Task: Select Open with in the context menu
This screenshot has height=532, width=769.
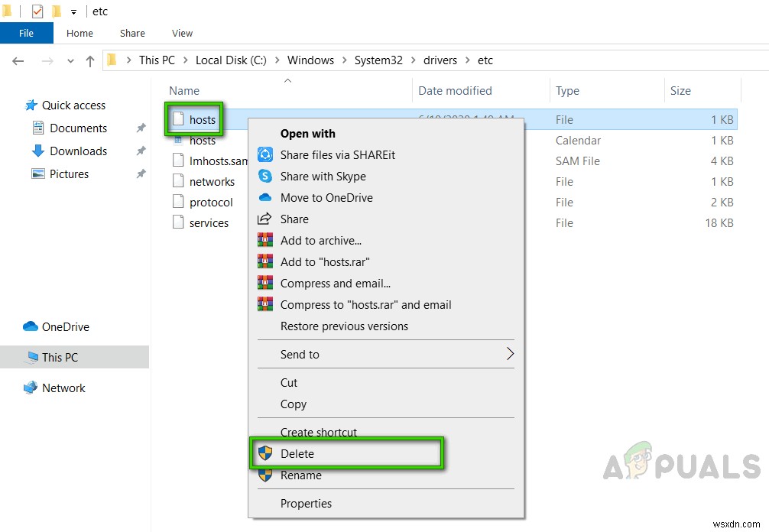Action: point(386,133)
